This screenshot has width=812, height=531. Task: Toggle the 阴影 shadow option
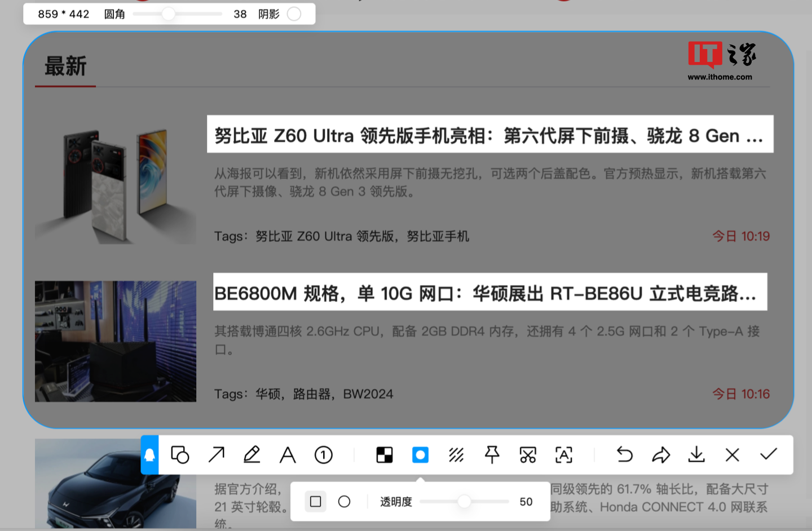tap(294, 14)
